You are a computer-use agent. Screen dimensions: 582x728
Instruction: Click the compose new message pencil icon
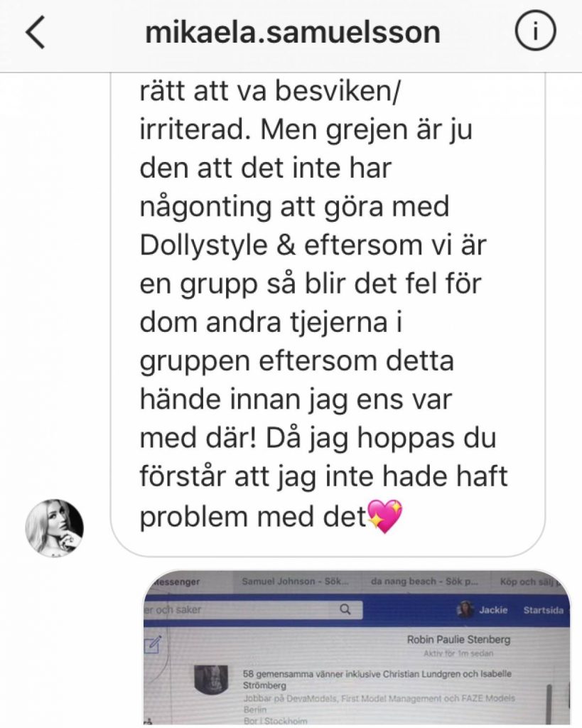click(153, 644)
